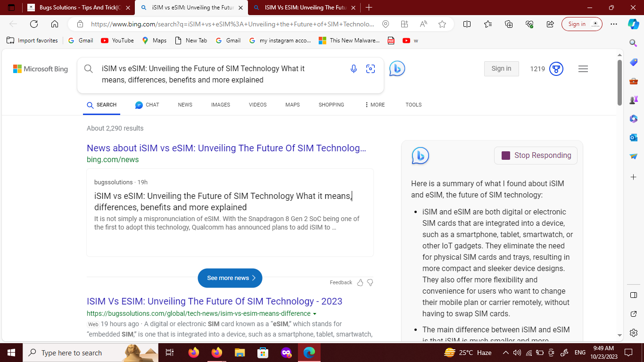
Task: Click the page vertical scrollbar thumb
Action: click(619, 82)
